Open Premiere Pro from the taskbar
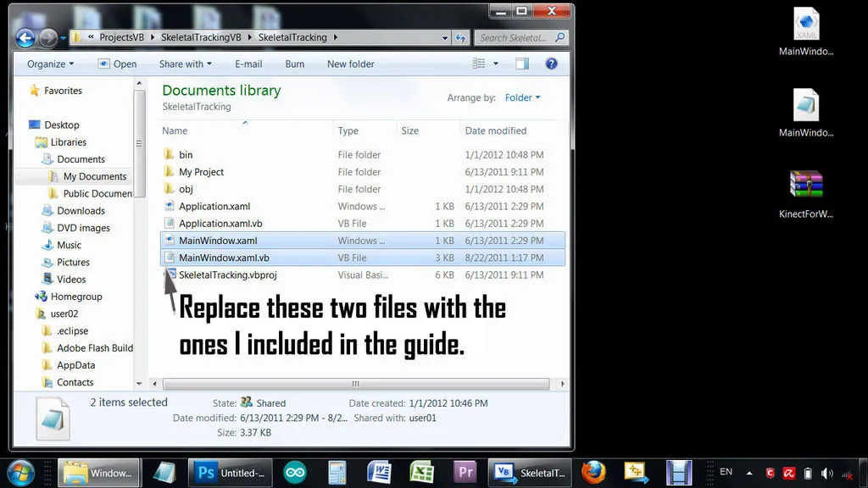The image size is (868, 488). [465, 473]
